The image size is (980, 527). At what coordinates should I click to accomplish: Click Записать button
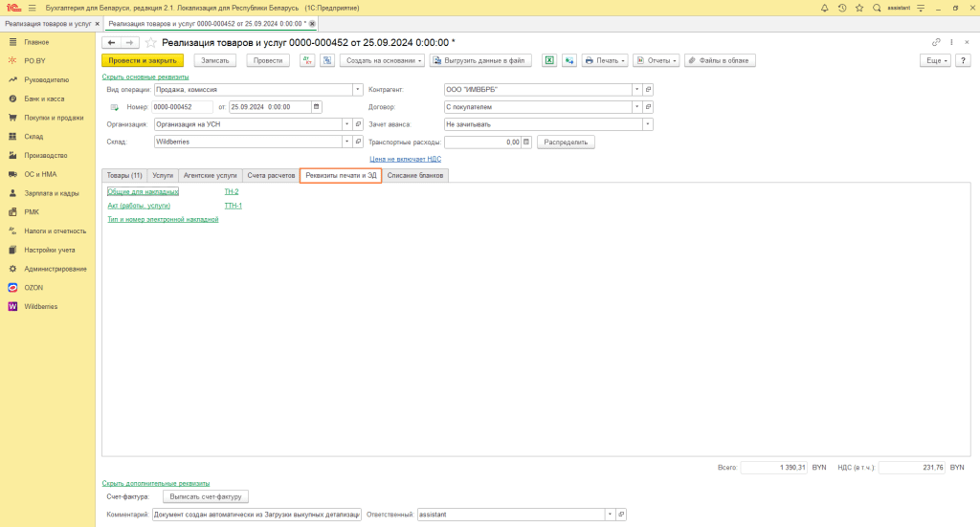215,60
